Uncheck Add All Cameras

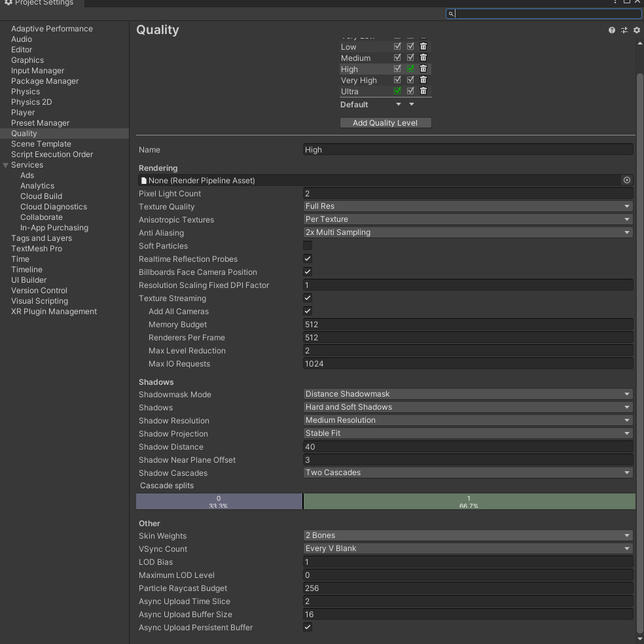click(x=307, y=312)
